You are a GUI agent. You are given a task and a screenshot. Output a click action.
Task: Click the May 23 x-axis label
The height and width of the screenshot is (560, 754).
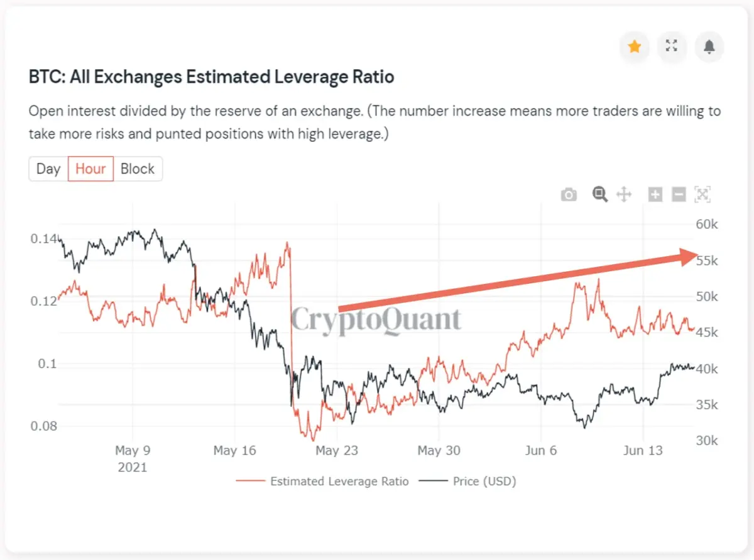[x=337, y=450]
